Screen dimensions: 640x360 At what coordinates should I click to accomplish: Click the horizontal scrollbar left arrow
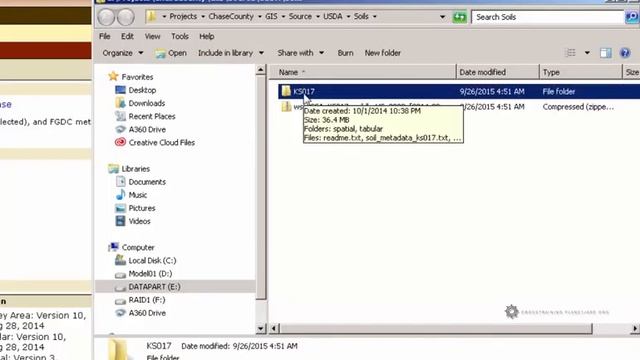click(274, 328)
